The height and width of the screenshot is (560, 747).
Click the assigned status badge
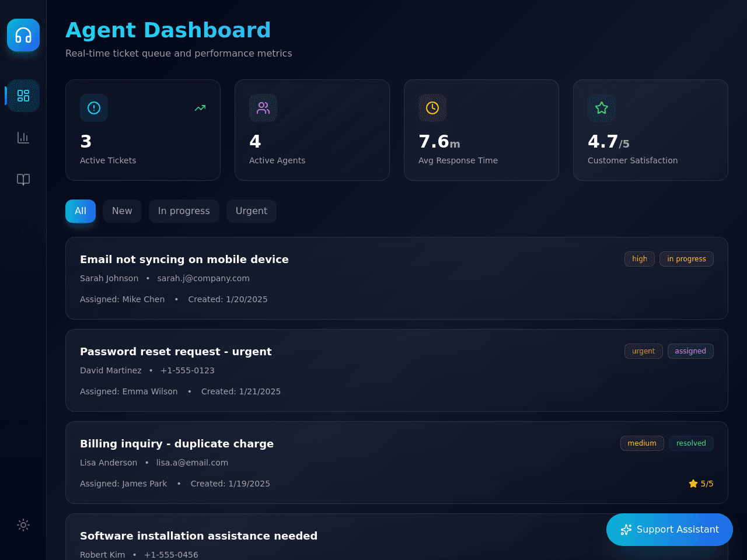click(x=690, y=351)
